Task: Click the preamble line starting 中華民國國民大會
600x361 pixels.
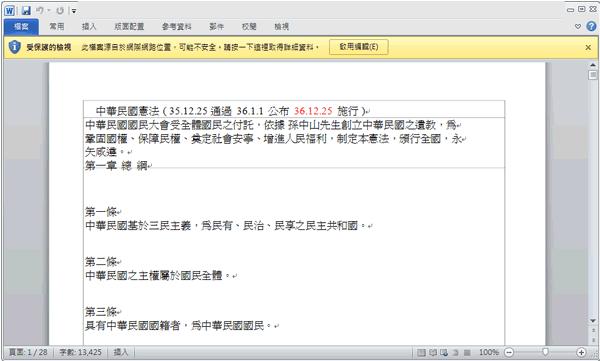Action: coord(271,125)
